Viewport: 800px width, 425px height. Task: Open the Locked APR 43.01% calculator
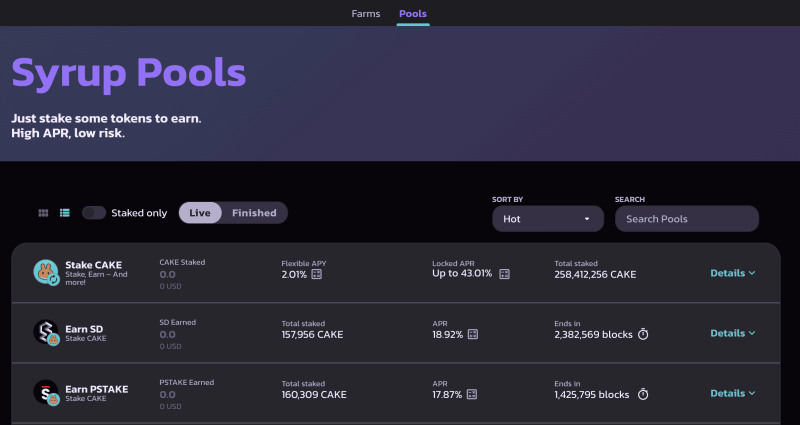tap(505, 274)
